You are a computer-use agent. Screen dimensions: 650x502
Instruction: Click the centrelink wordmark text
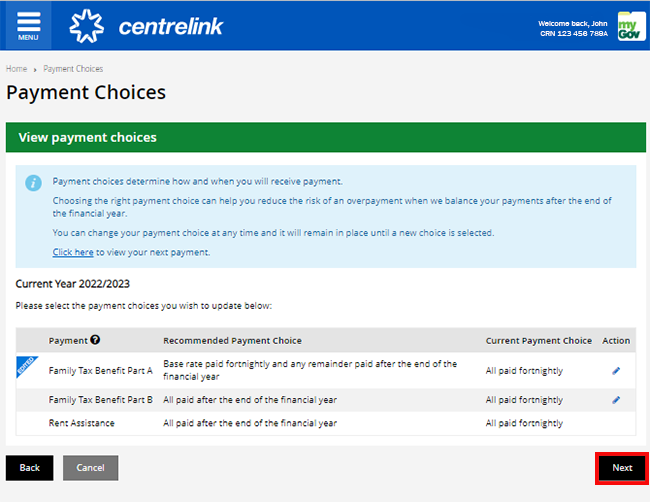(171, 27)
